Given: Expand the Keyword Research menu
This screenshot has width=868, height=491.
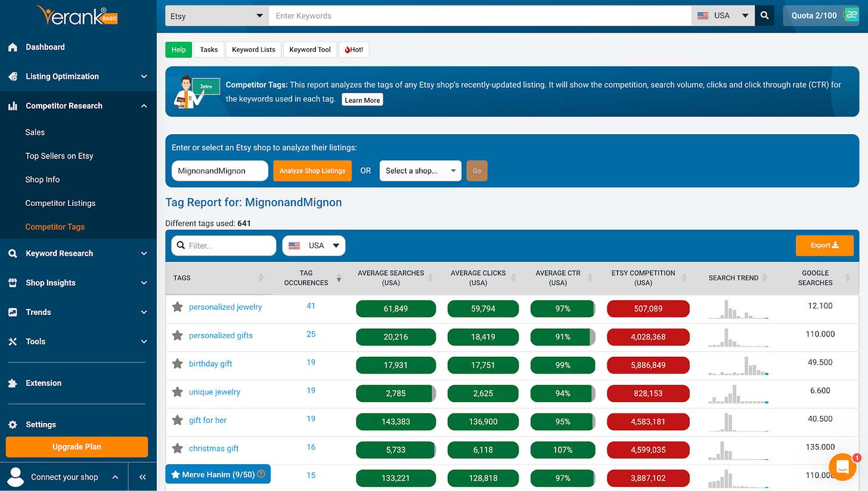Looking at the screenshot, I should click(x=144, y=254).
